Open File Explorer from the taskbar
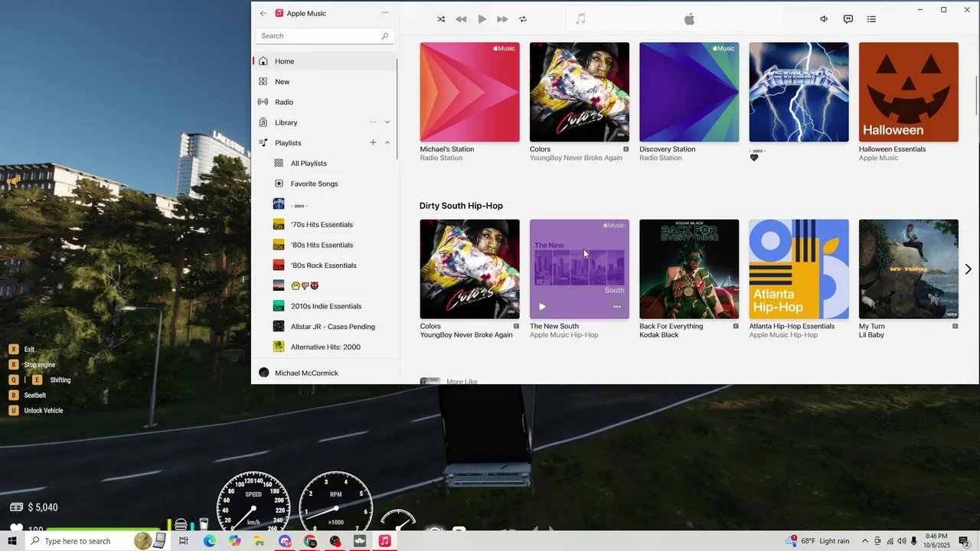The height and width of the screenshot is (551, 980). pyautogui.click(x=260, y=541)
